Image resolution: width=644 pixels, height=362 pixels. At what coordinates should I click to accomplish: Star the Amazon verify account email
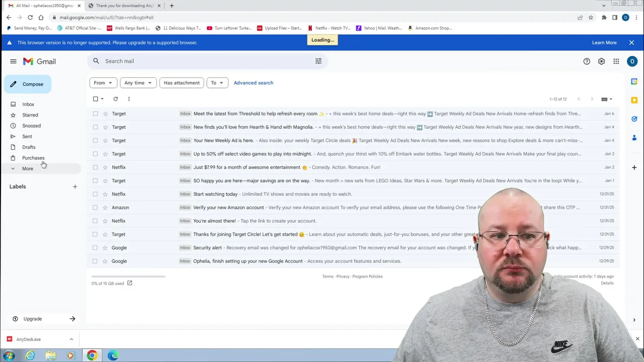coord(105,208)
